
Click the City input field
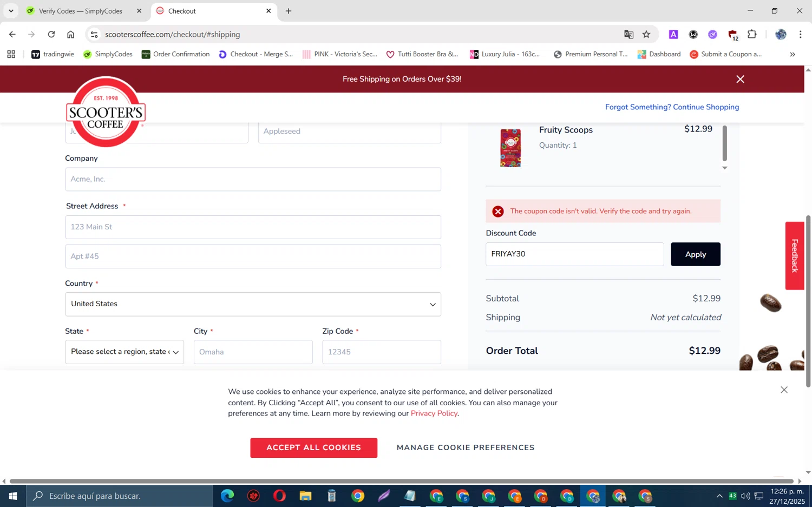coord(253,352)
